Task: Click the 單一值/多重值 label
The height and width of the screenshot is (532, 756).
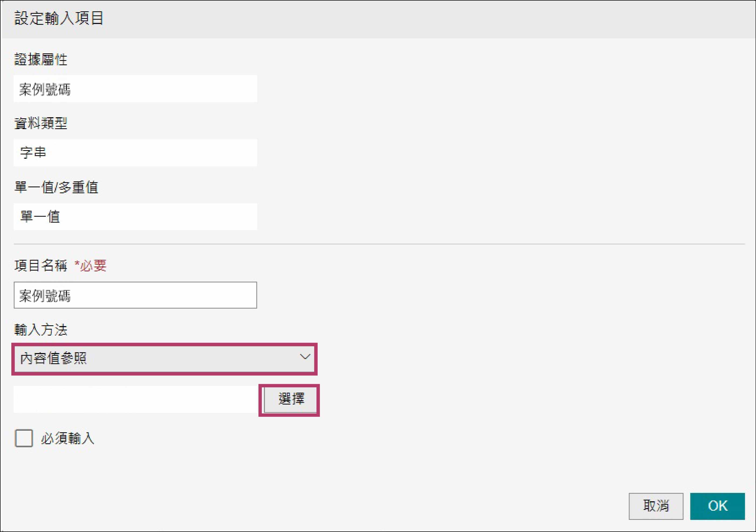Action: pyautogui.click(x=56, y=187)
